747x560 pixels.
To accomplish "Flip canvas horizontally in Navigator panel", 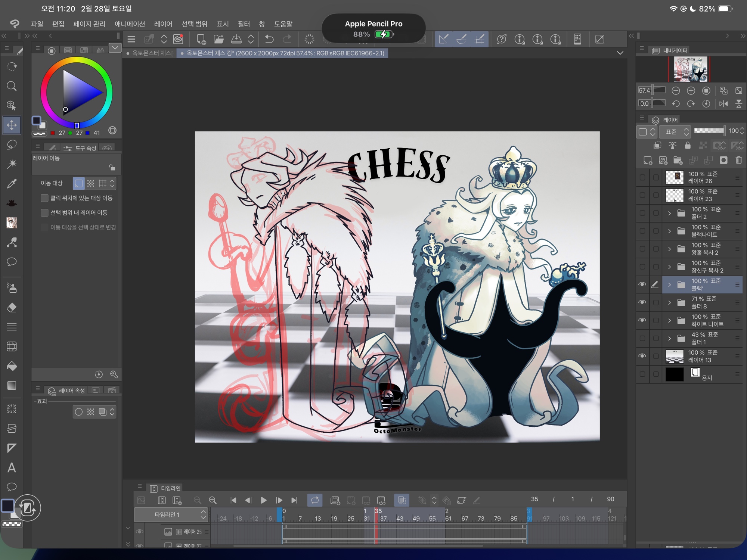I will 723,104.
